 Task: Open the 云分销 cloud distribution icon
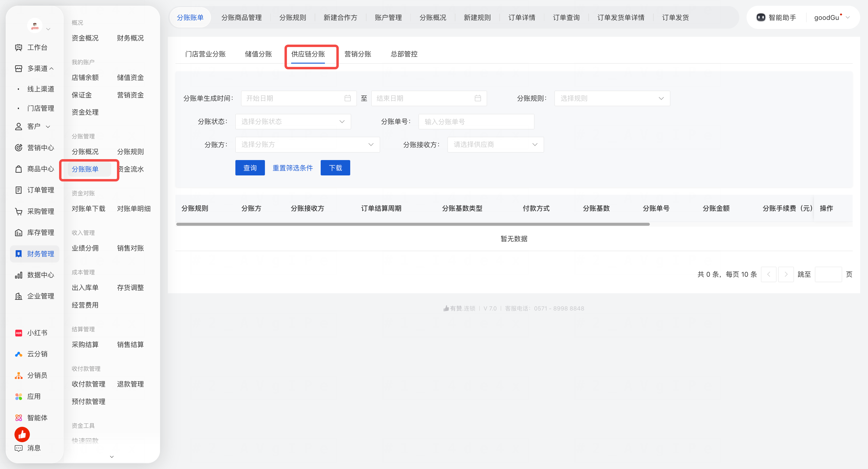(18, 354)
